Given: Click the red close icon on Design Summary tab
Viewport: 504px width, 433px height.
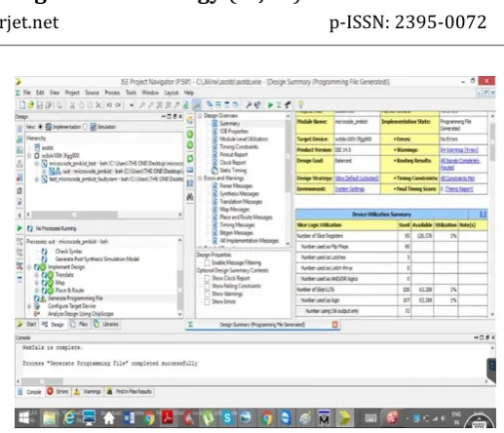Looking at the screenshot, I should [x=335, y=324].
